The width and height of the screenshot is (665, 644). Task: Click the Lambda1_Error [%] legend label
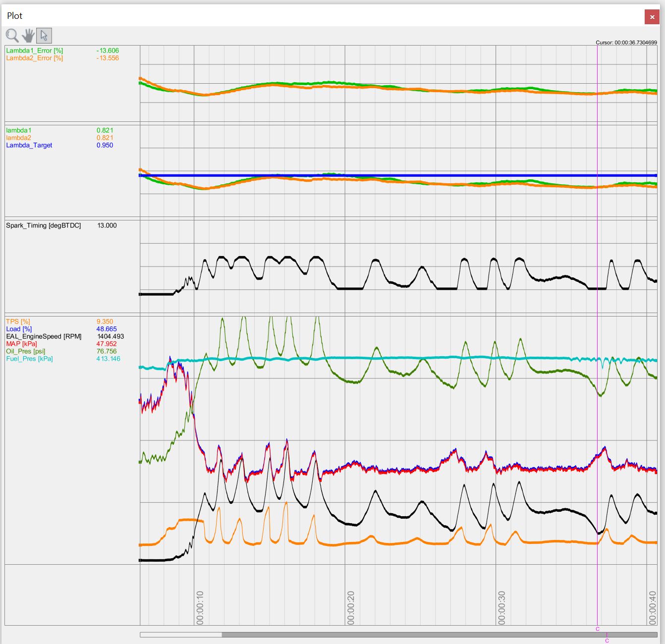pos(34,51)
